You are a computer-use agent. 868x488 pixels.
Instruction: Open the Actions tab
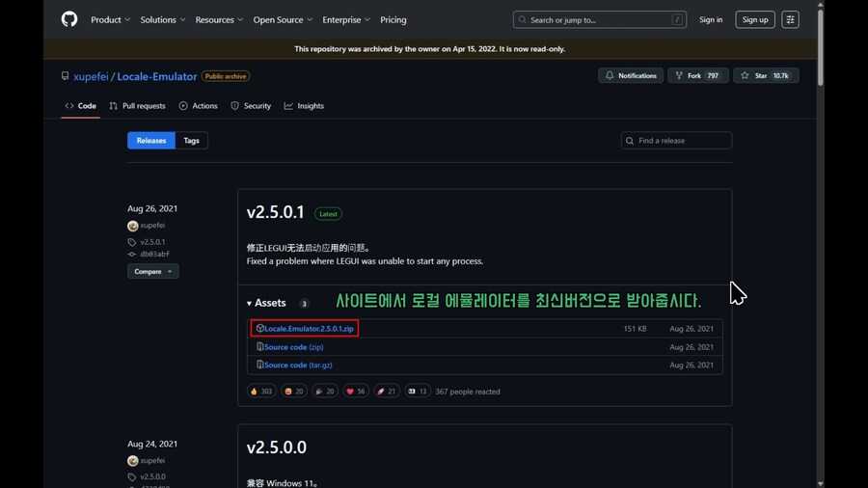[x=198, y=106]
